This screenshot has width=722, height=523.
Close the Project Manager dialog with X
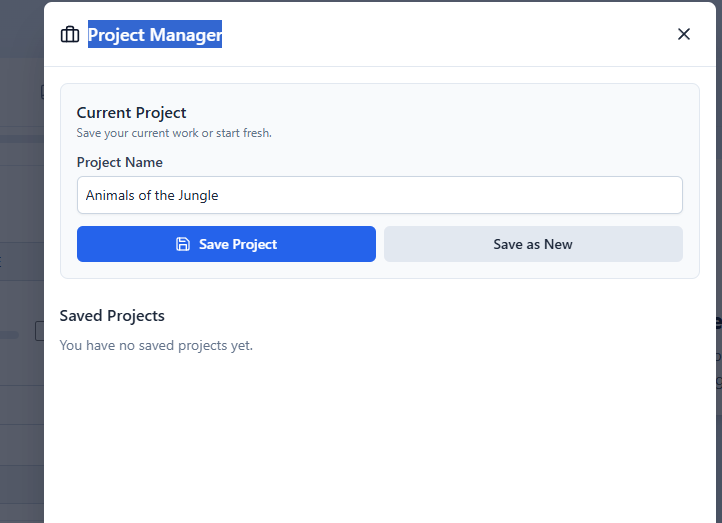[684, 34]
